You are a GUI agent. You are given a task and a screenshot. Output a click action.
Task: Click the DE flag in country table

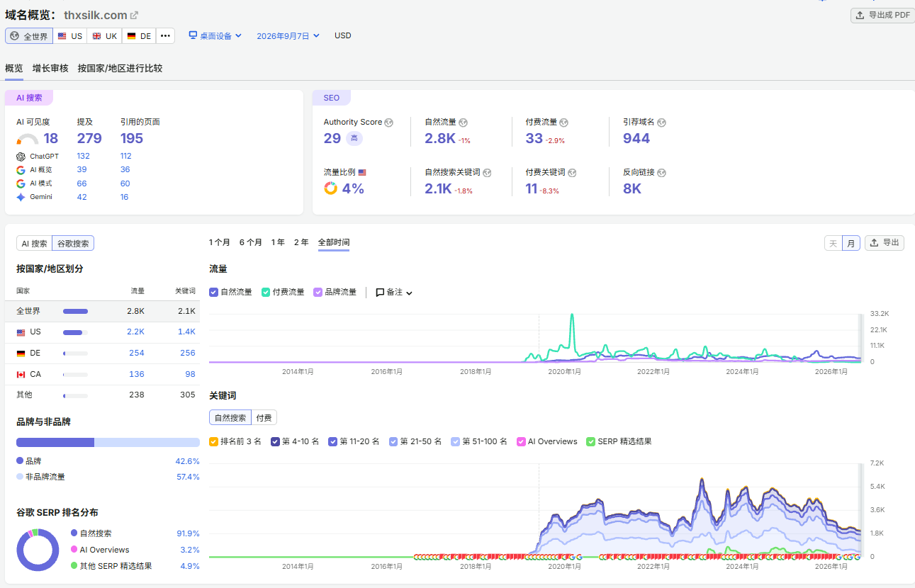[21, 353]
